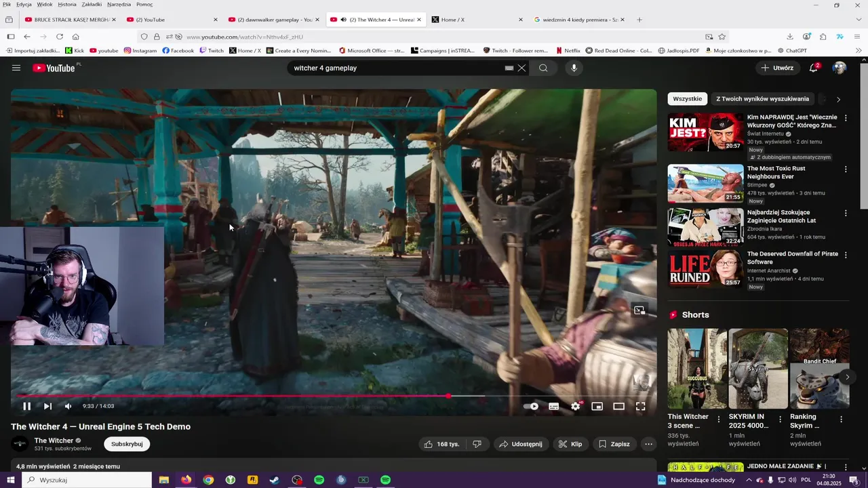Subscribe to The Witcher channel
This screenshot has width=868, height=488.
pos(127,444)
